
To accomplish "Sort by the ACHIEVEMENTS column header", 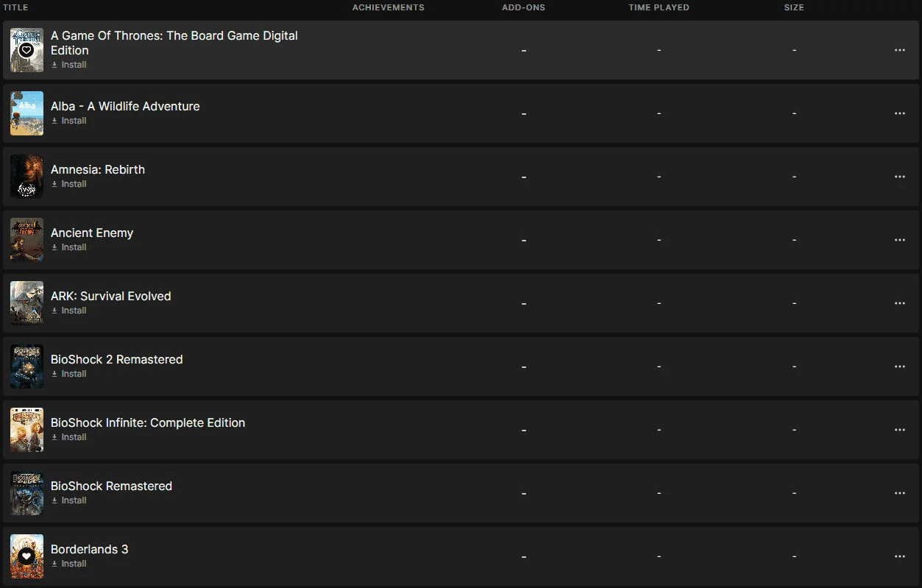I will click(389, 7).
